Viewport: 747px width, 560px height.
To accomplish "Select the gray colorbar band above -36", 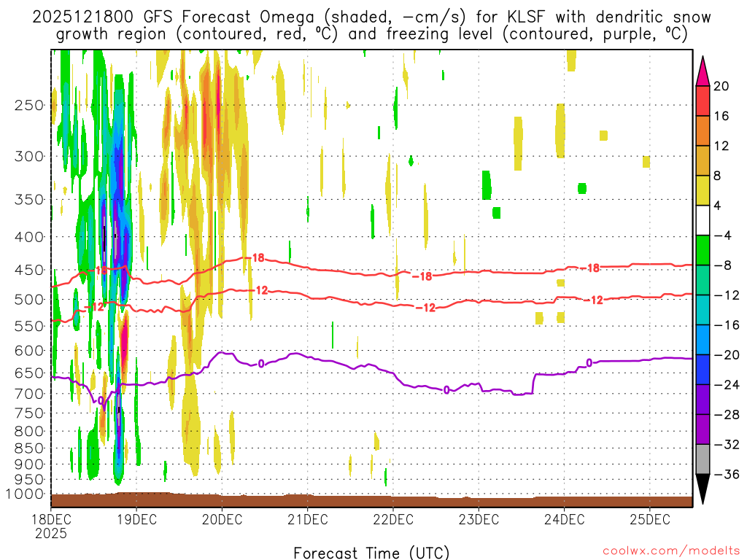I will [x=703, y=459].
